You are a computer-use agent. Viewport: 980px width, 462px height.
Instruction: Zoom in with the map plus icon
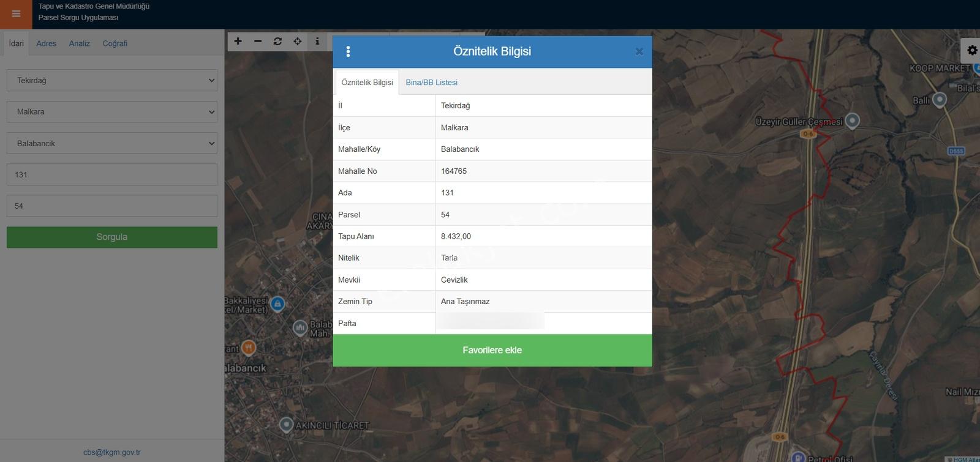(x=238, y=41)
